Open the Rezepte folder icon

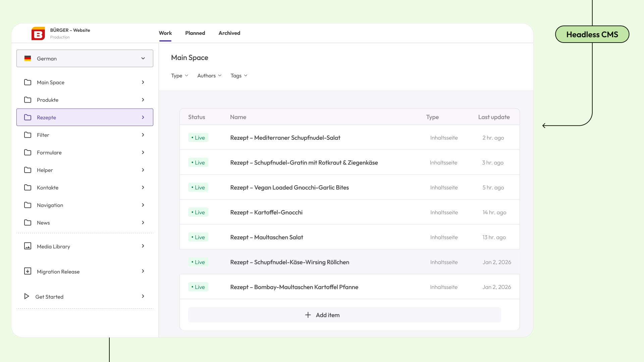(28, 117)
